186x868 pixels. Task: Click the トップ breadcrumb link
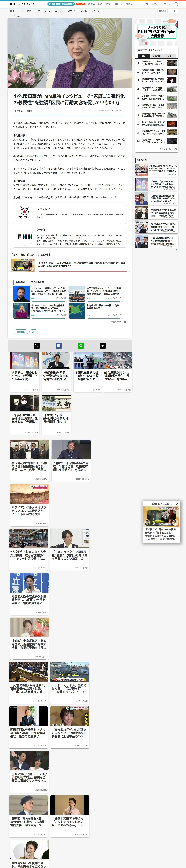pyautogui.click(x=10, y=16)
